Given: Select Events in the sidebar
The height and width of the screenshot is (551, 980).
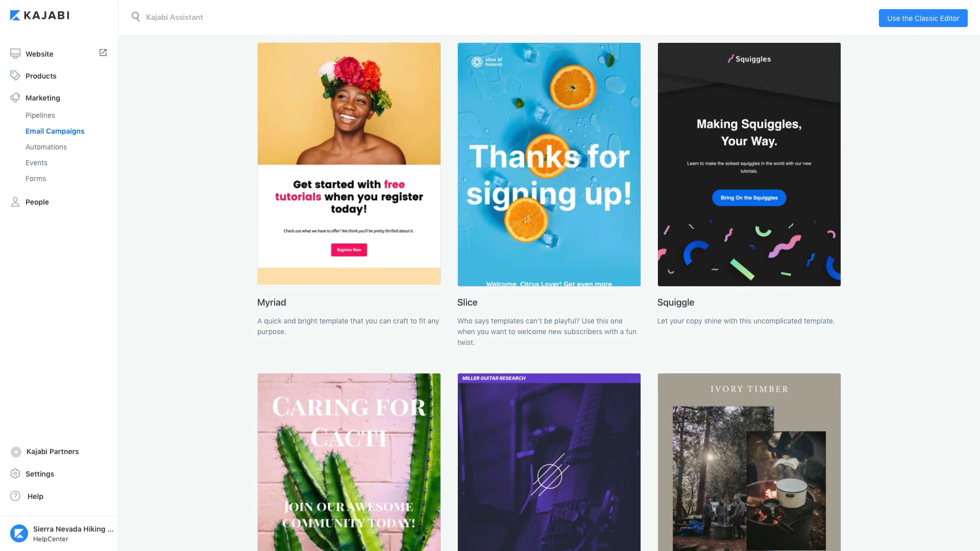Looking at the screenshot, I should pyautogui.click(x=36, y=163).
